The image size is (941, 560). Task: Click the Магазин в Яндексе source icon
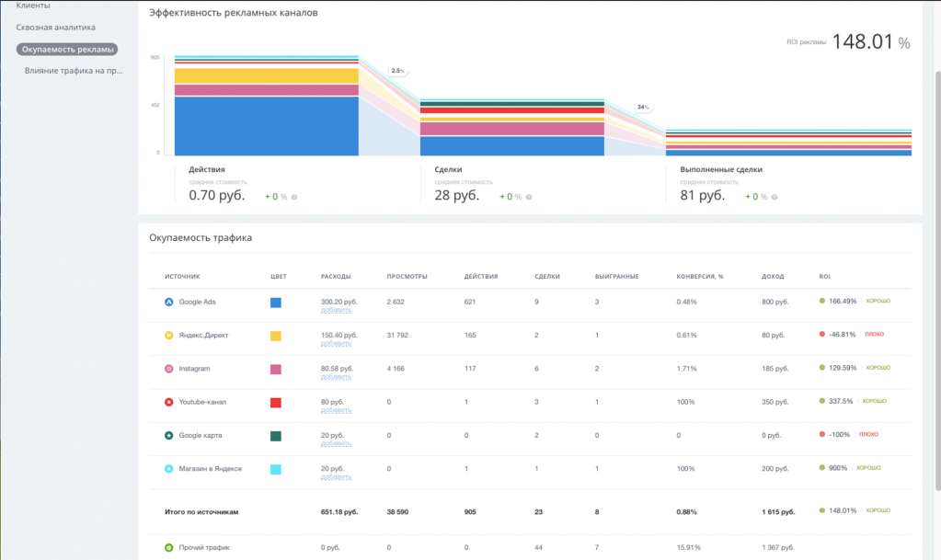click(168, 469)
